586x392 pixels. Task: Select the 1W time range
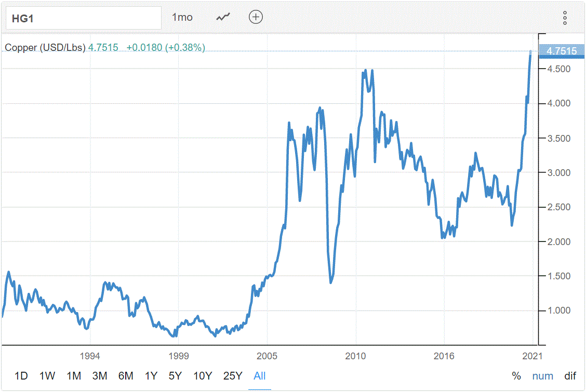coord(47,376)
